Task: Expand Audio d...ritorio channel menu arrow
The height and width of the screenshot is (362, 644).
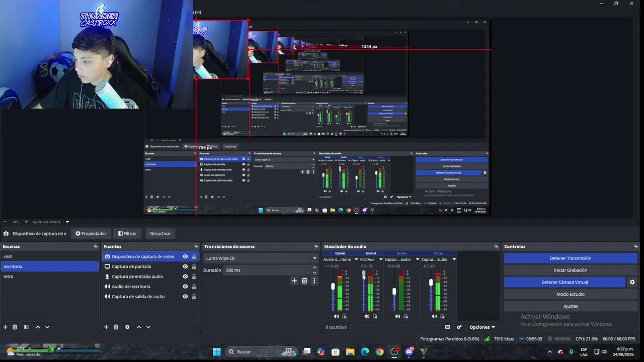Action: tap(356, 259)
